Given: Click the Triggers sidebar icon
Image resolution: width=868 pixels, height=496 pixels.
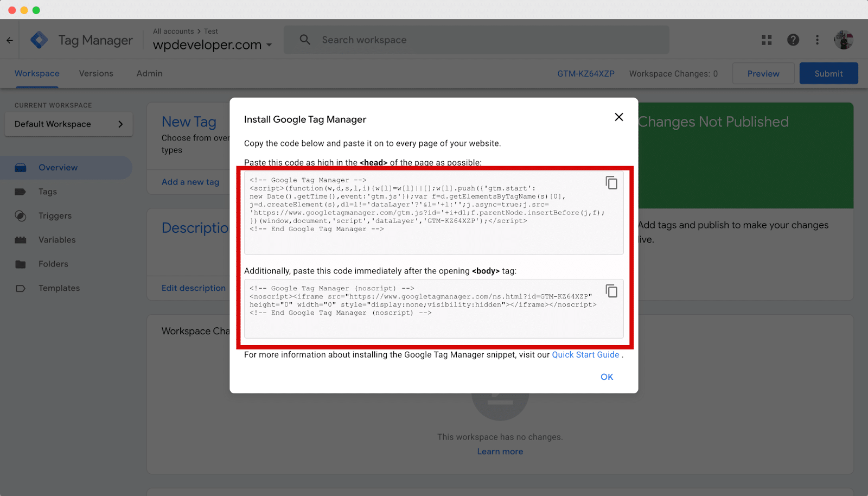Looking at the screenshot, I should tap(21, 216).
